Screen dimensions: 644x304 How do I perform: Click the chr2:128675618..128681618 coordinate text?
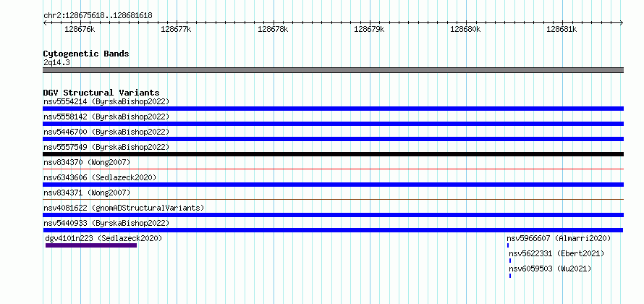[x=98, y=16]
